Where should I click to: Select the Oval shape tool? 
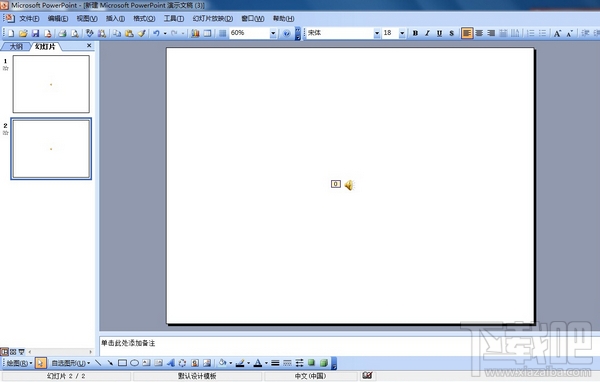coord(134,362)
